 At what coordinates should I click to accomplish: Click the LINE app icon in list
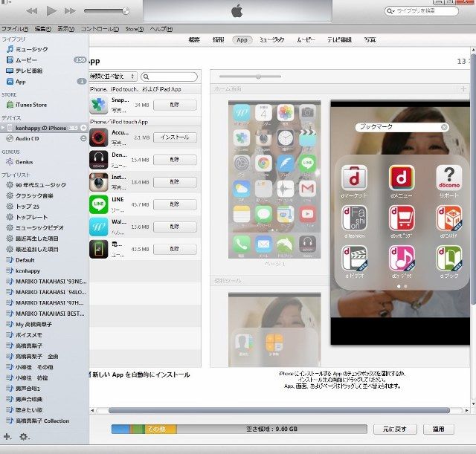[x=99, y=204]
